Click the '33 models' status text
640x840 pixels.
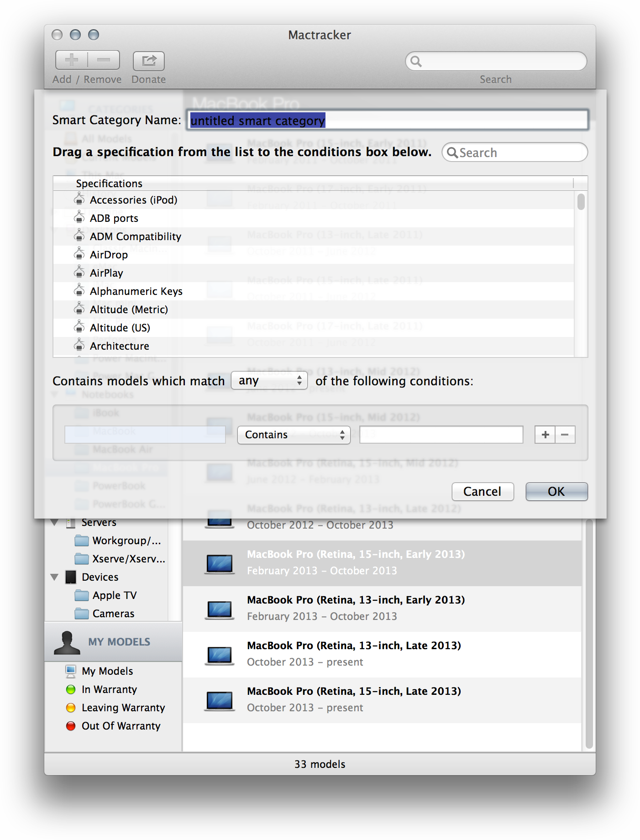click(x=320, y=764)
